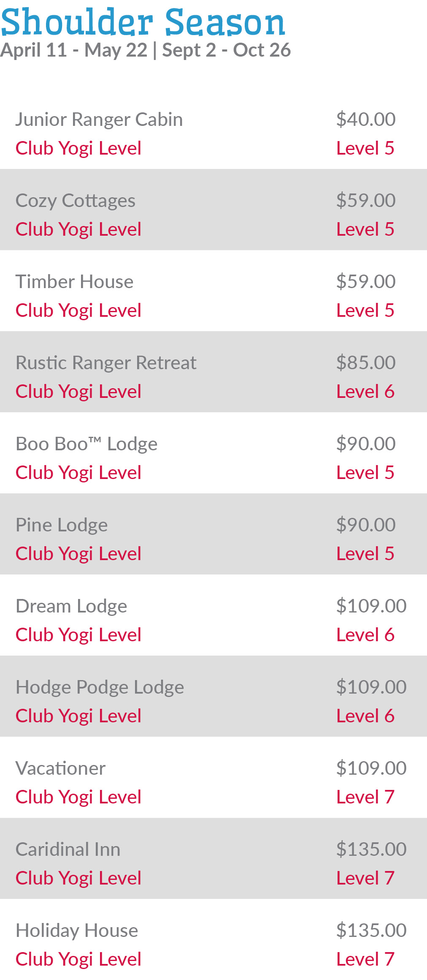Click Level 6 in the Hodge Podge Lodge row
This screenshot has height=980, width=427.
click(365, 716)
